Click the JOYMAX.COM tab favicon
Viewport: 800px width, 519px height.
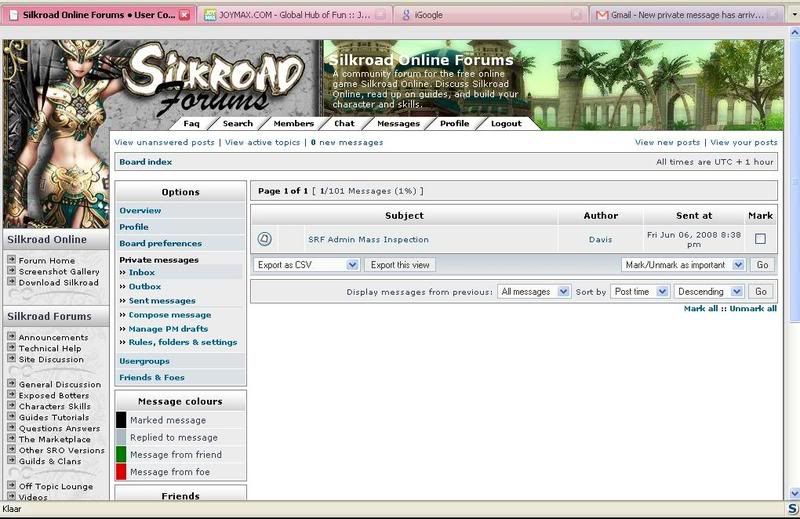pyautogui.click(x=210, y=15)
